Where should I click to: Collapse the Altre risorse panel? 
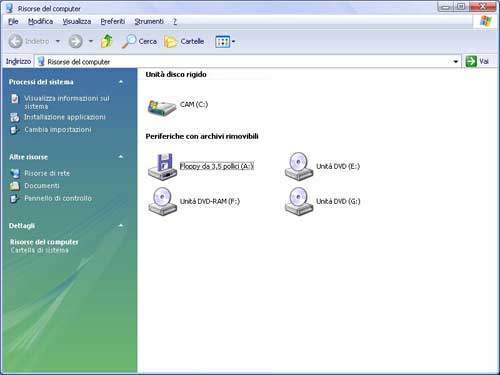[x=121, y=157]
